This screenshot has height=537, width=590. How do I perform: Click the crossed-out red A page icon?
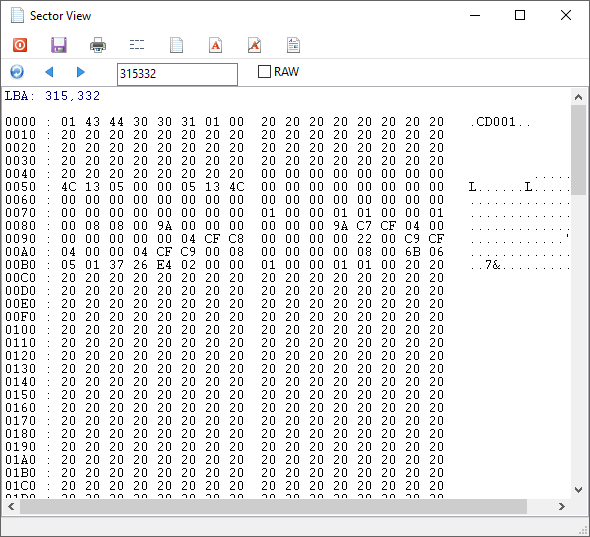pyautogui.click(x=254, y=45)
